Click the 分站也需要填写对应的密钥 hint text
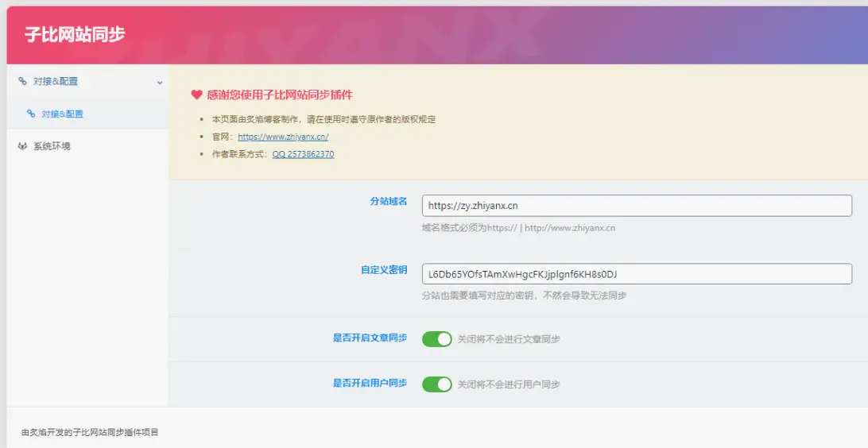 click(524, 295)
